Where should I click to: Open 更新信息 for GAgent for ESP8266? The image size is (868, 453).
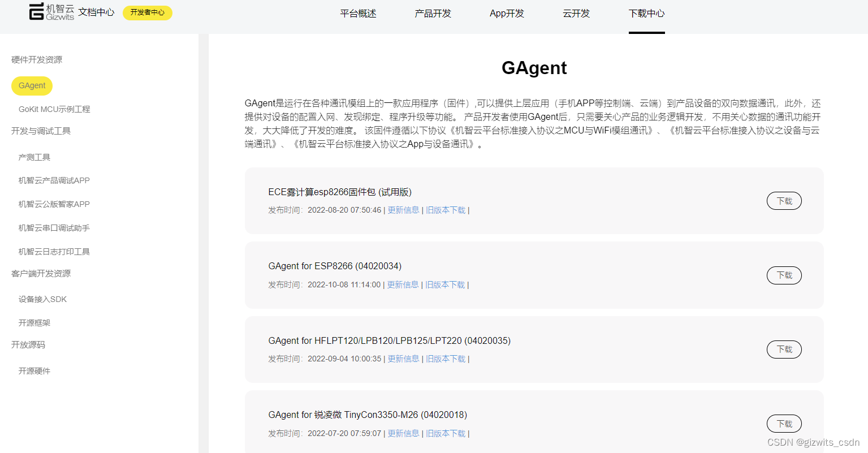(403, 285)
